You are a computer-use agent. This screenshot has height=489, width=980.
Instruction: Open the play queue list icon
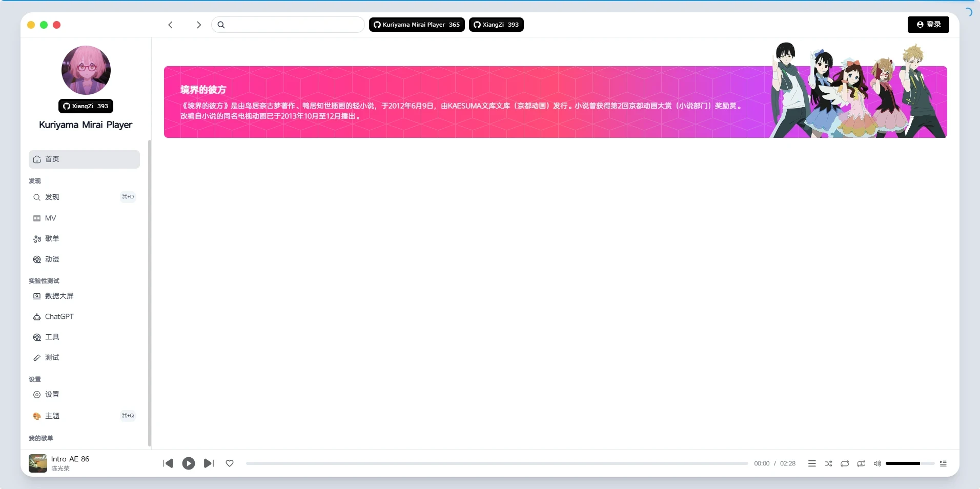coord(943,463)
